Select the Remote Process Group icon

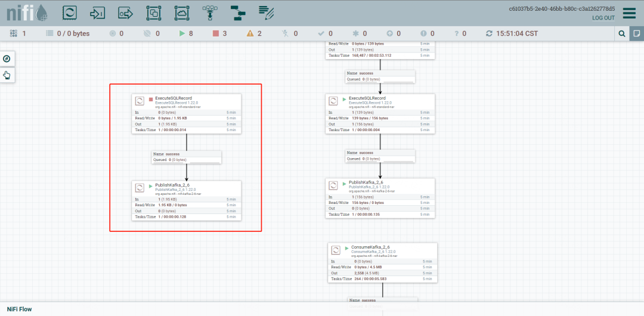point(181,13)
